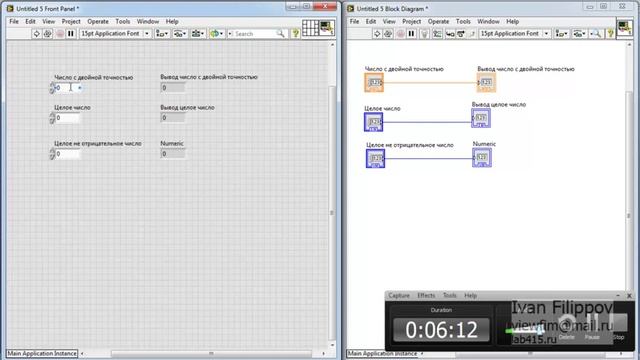Select 'Целое не отрицательное число' terminal in diagram

pos(375,158)
